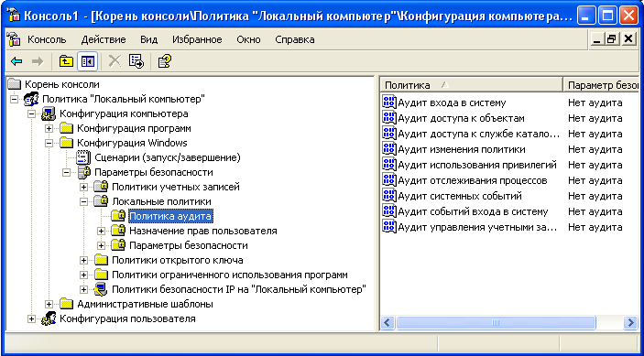Image resolution: width=644 pixels, height=356 pixels.
Task: Click Нет аудита value for Аудит доступа к объектам
Action: pyautogui.click(x=595, y=119)
